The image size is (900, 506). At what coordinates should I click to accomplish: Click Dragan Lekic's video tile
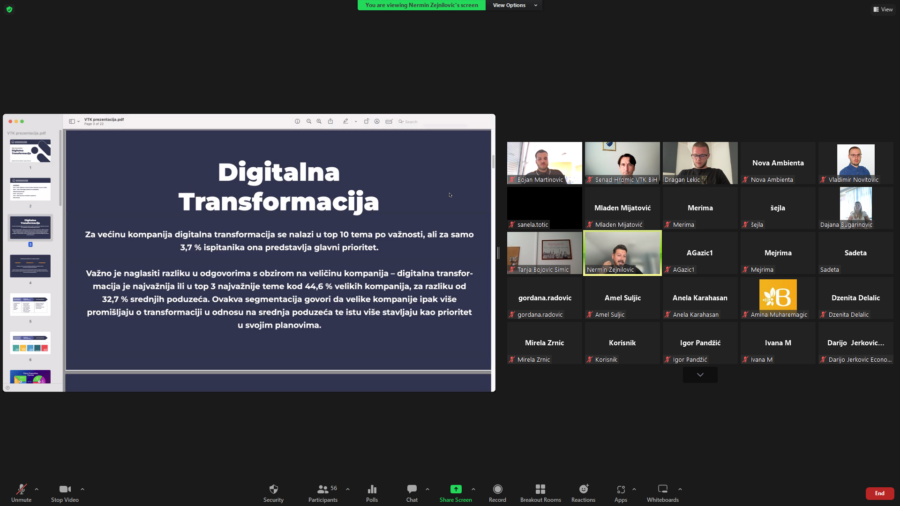[x=700, y=163]
